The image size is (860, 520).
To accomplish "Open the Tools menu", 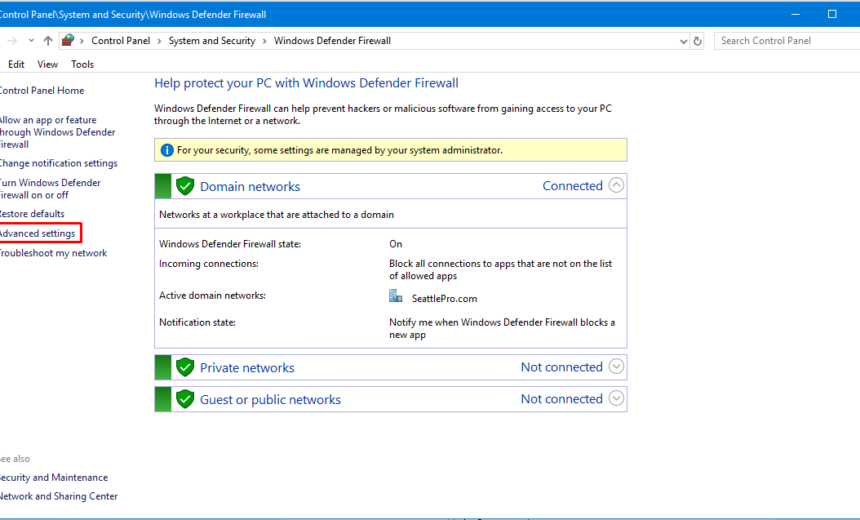I will pyautogui.click(x=82, y=64).
